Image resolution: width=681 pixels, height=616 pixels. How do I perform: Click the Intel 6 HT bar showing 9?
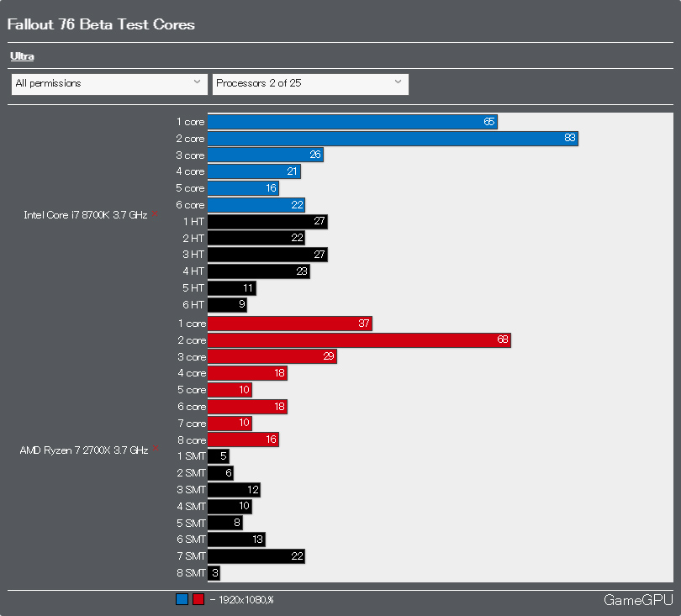tap(227, 305)
